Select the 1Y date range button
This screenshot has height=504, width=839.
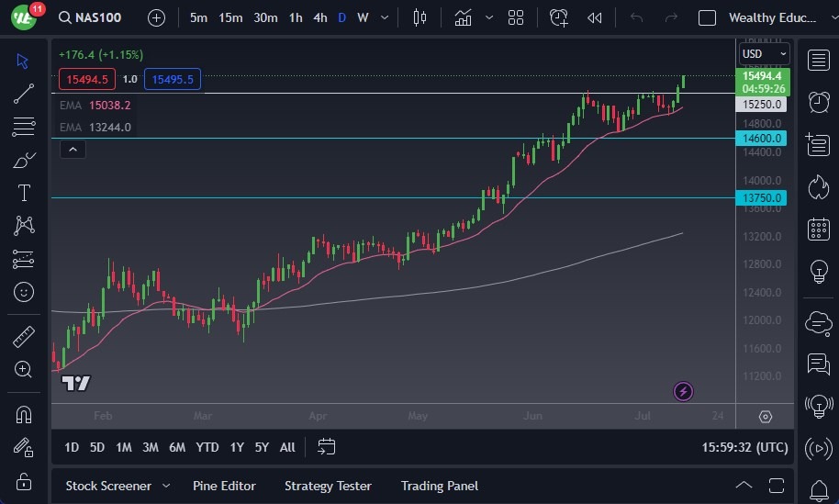coord(237,447)
